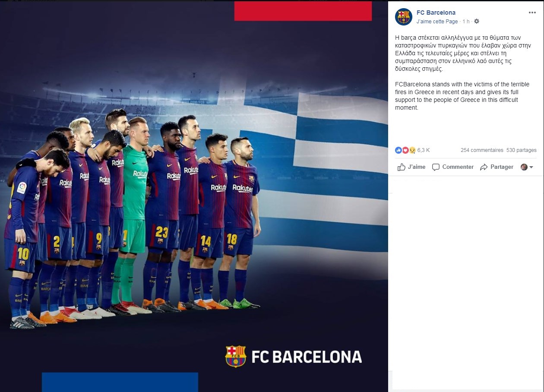Click the speech bubble Commenter icon
The image size is (544, 392).
436,167
